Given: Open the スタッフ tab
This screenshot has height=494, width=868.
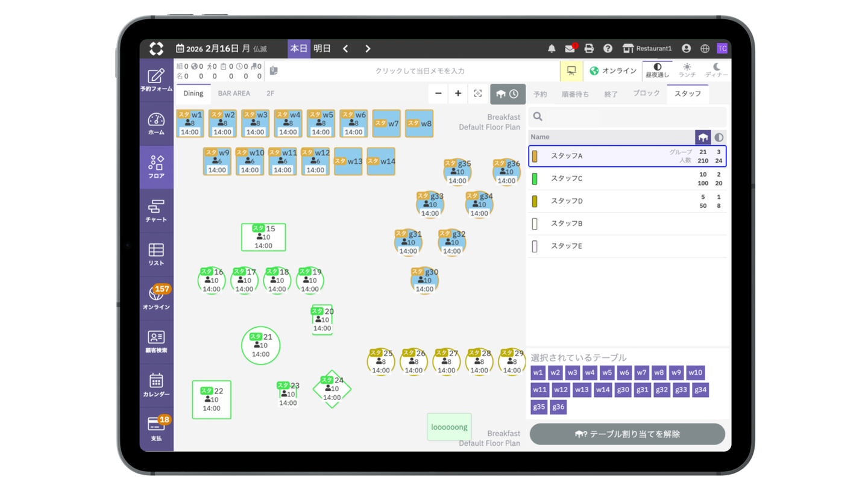Looking at the screenshot, I should [688, 94].
